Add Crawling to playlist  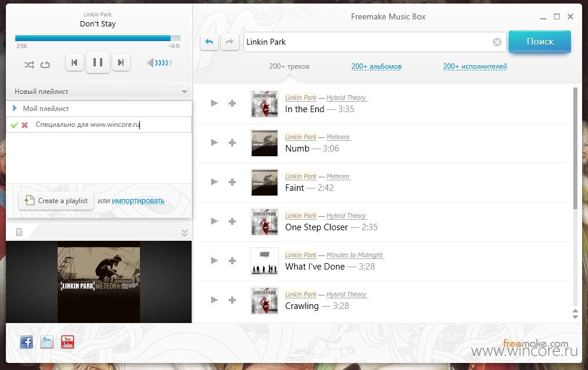pyautogui.click(x=232, y=300)
